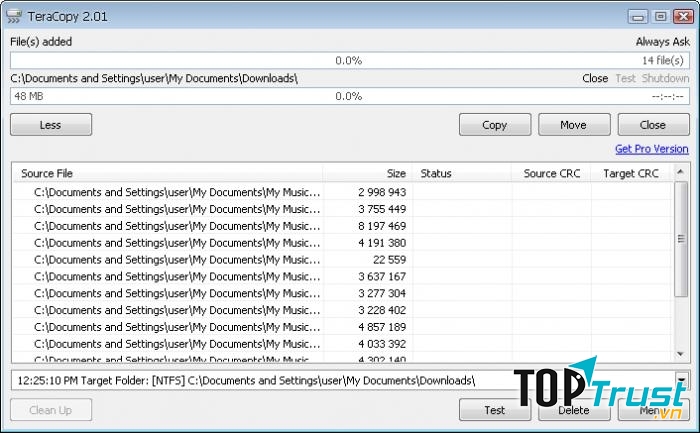Click the file list scroll up arrow

pos(680,172)
